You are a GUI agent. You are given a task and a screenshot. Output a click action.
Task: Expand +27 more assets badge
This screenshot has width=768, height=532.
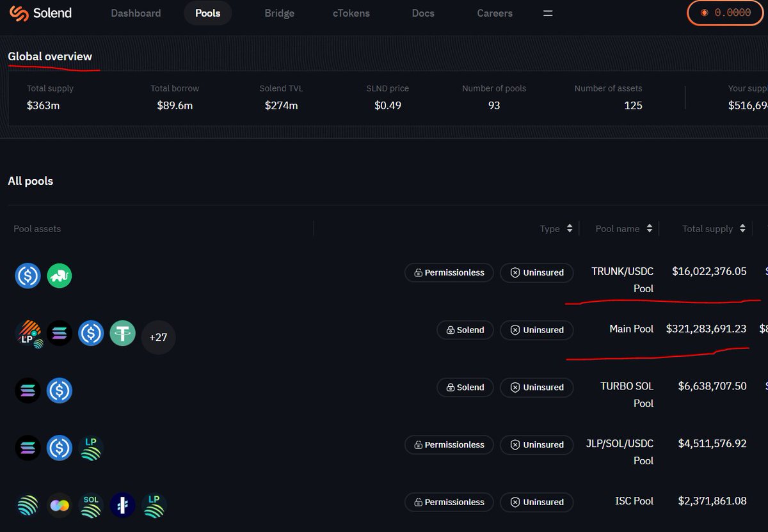click(x=158, y=337)
